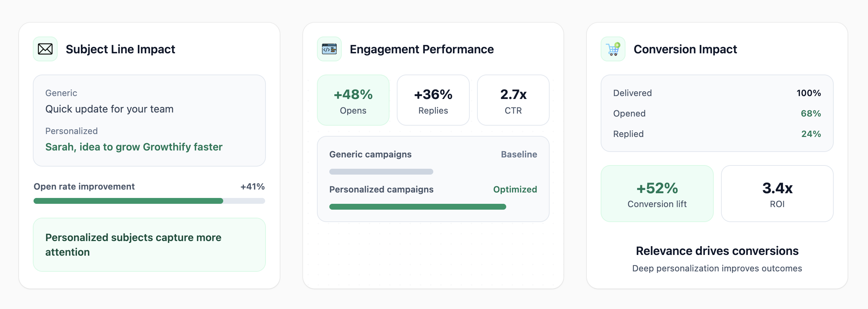Open the 3.4x ROI tile
This screenshot has width=868, height=309.
(x=777, y=194)
